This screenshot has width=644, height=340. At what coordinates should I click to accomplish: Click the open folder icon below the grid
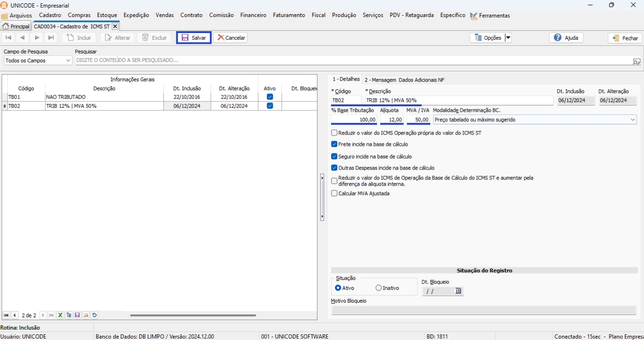pyautogui.click(x=86, y=315)
